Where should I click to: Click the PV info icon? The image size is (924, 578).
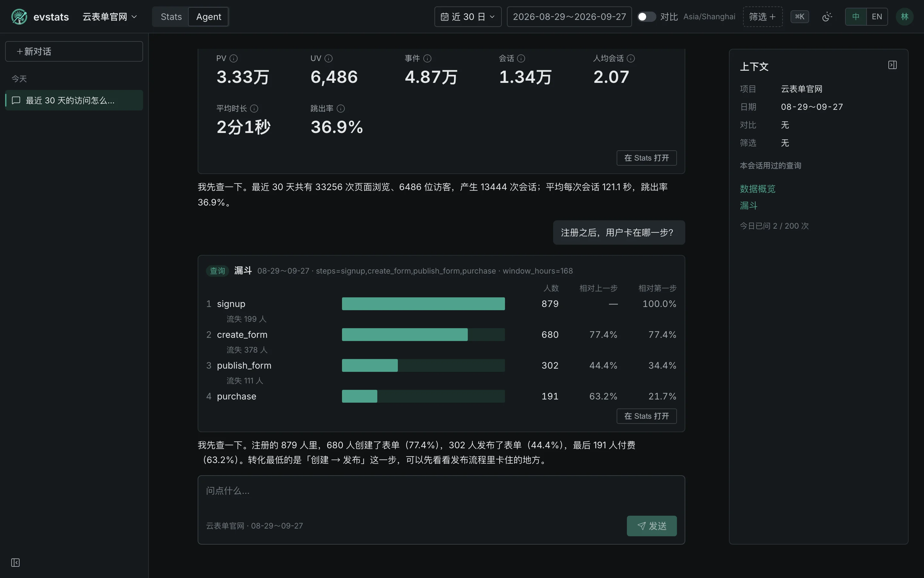point(234,58)
